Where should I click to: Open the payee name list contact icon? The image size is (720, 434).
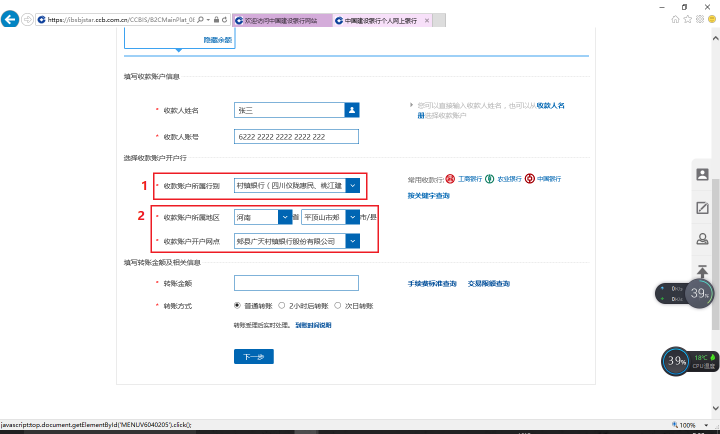pos(351,109)
